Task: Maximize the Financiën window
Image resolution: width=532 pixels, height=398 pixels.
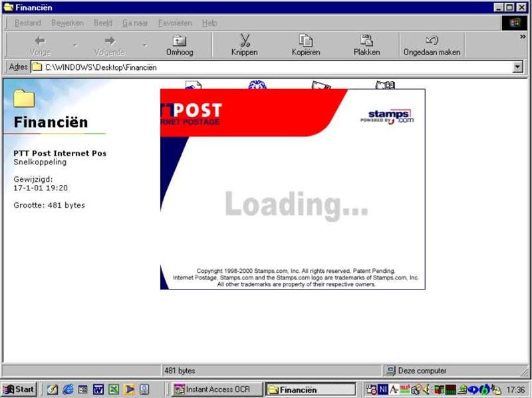Action: click(509, 7)
